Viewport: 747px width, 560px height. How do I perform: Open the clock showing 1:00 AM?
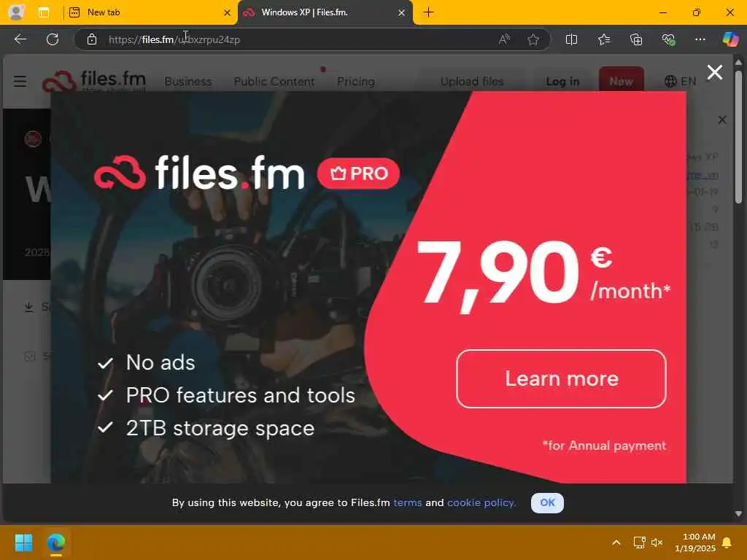[x=695, y=542]
